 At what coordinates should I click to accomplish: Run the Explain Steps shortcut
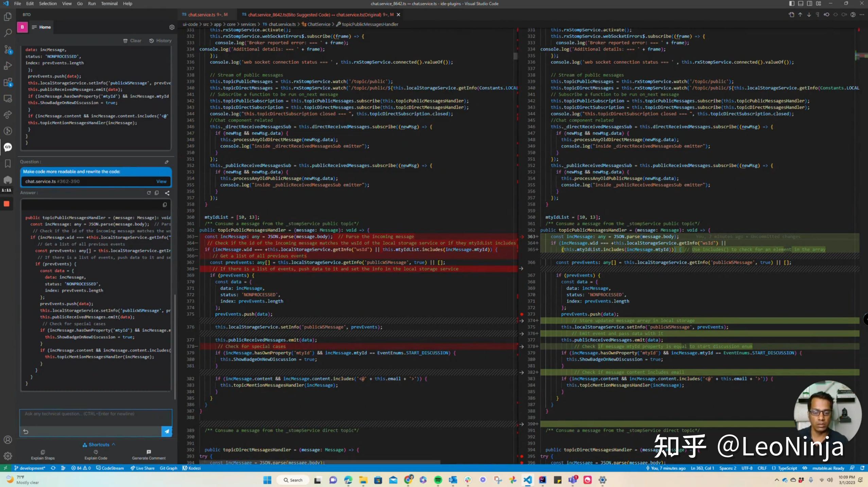tap(43, 455)
